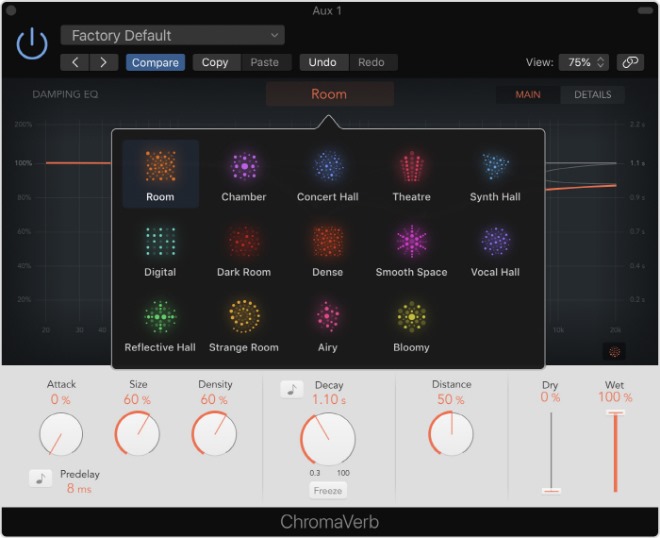This screenshot has width=660, height=538.
Task: Click the link icon beside View
Action: 630,62
